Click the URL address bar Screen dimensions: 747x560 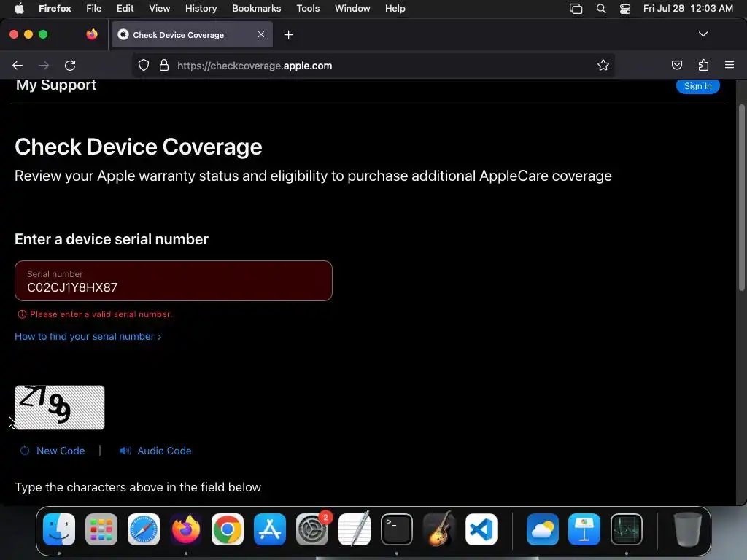371,66
